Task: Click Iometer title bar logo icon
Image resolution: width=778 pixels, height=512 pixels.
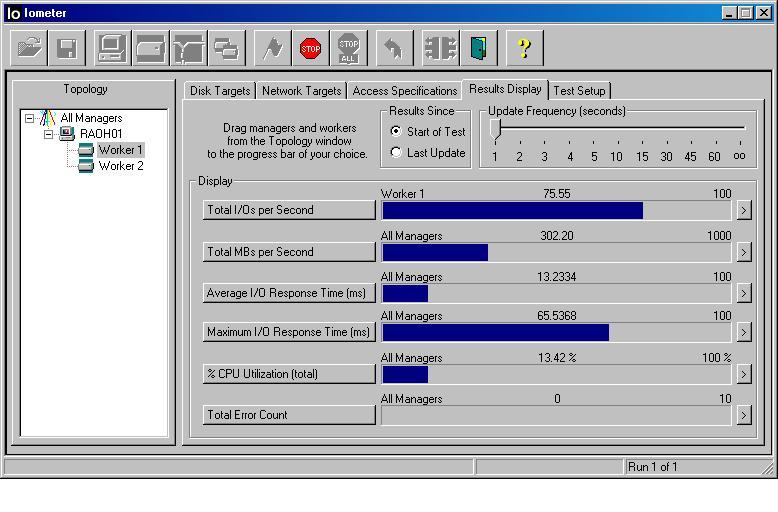Action: tap(13, 13)
